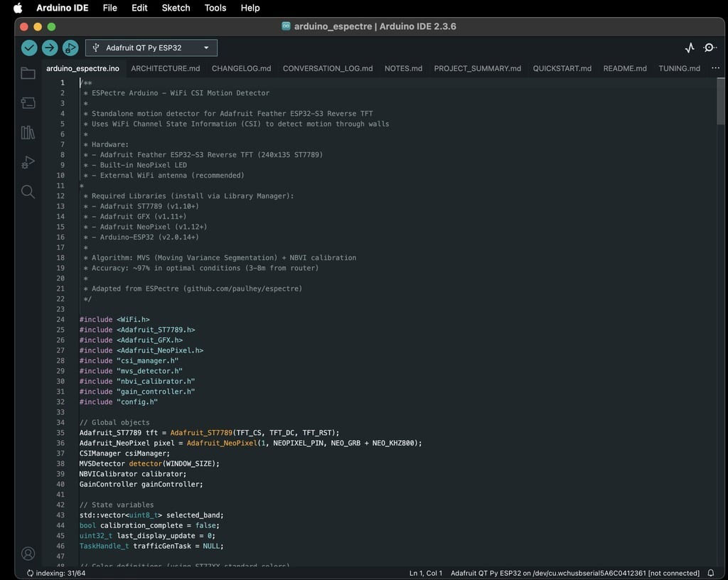Open the Library Manager sidebar icon
Viewport: 728px width, 580px height.
pyautogui.click(x=28, y=133)
